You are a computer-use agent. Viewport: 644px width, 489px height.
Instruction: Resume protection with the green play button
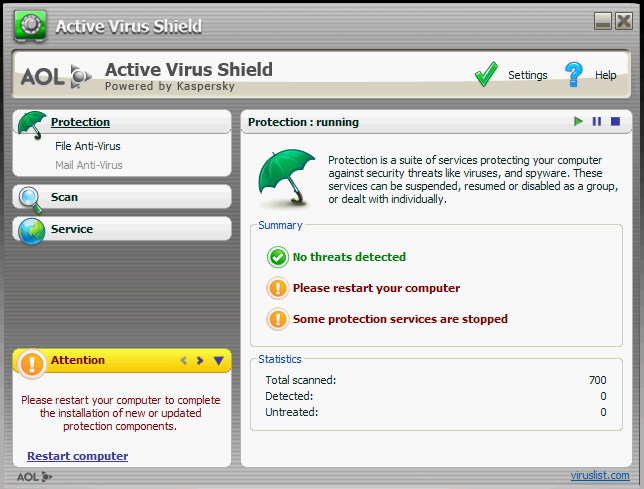coord(578,122)
